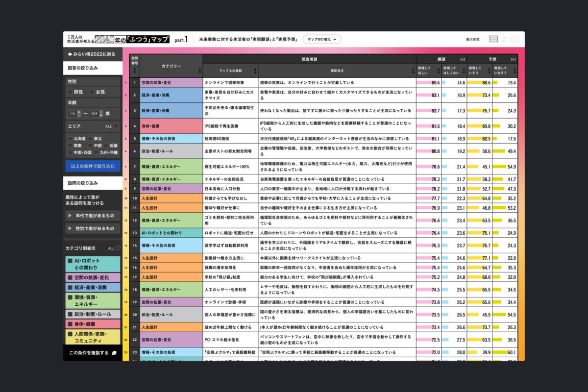
Task: Select the 設問の絞り込み tab
Action: pos(93,183)
